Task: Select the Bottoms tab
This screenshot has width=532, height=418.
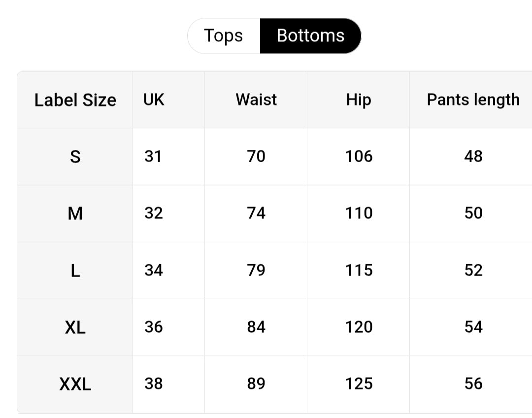Action: pos(310,36)
